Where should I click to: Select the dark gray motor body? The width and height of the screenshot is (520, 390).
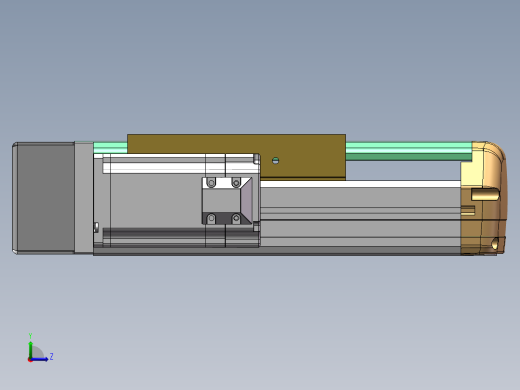pyautogui.click(x=43, y=198)
